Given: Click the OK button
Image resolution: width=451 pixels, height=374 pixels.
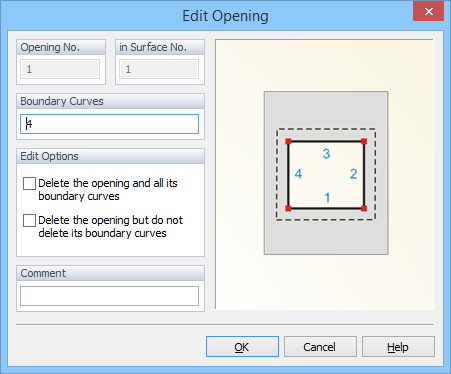Looking at the screenshot, I should pyautogui.click(x=242, y=347).
